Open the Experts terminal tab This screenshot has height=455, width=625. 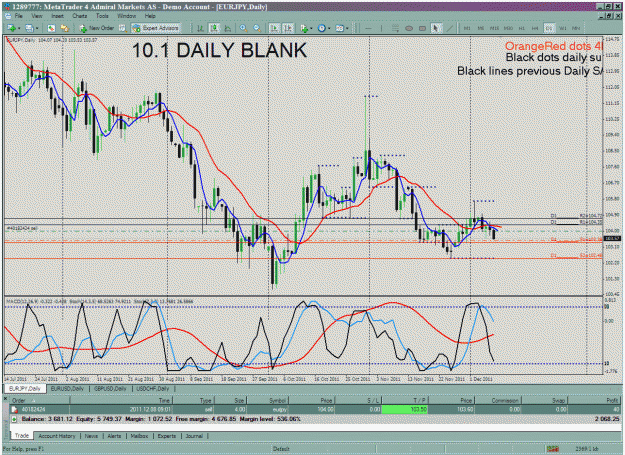tap(167, 436)
